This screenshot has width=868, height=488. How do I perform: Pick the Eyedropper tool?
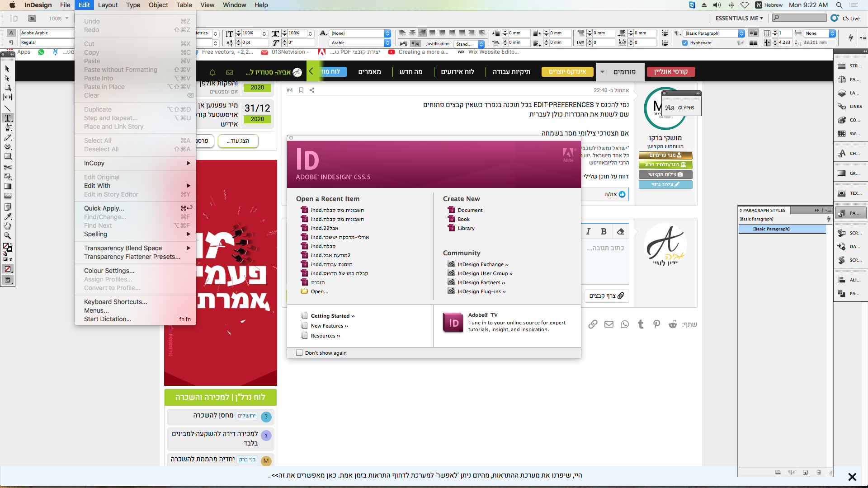(8, 216)
